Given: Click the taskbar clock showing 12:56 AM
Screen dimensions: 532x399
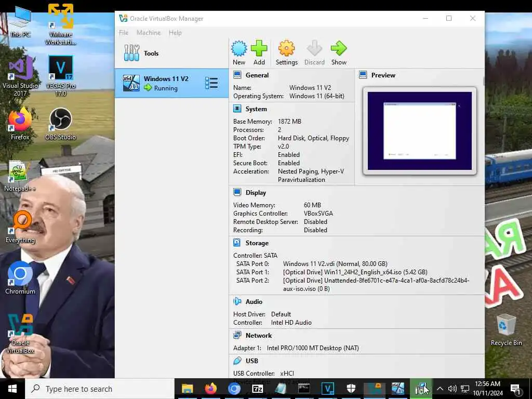Looking at the screenshot, I should (487, 389).
